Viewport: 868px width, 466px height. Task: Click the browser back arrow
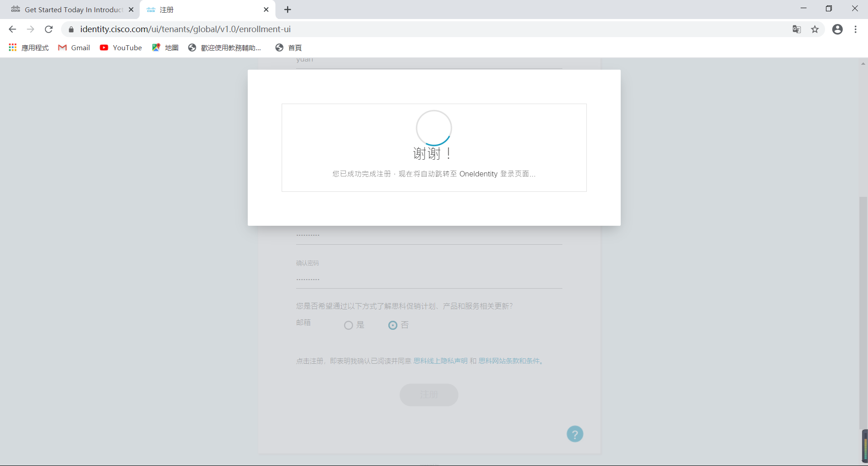pyautogui.click(x=12, y=29)
